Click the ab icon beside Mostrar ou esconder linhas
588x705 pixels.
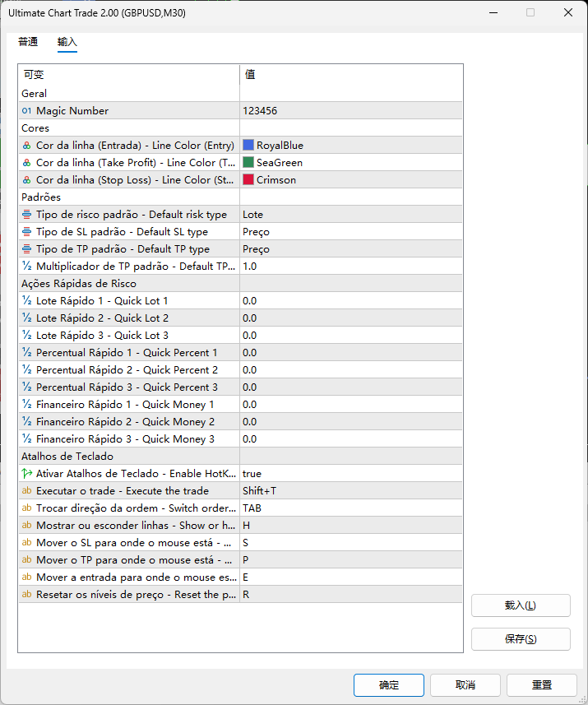coord(26,525)
